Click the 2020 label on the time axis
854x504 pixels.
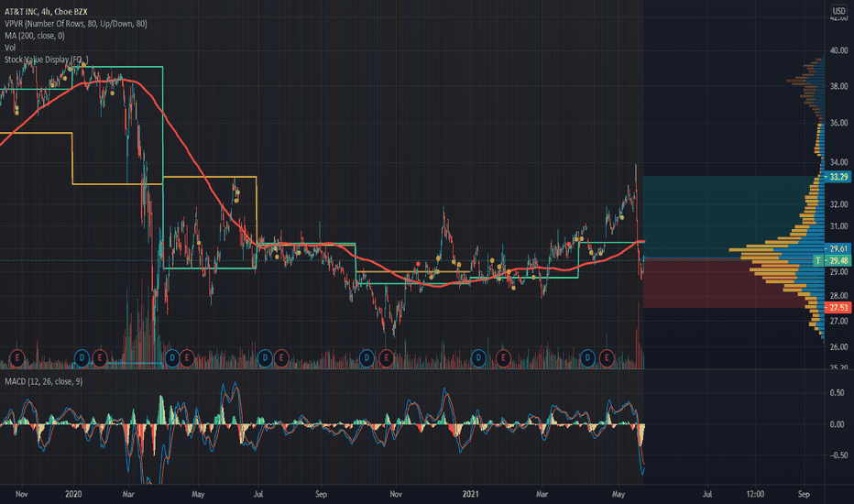73,494
